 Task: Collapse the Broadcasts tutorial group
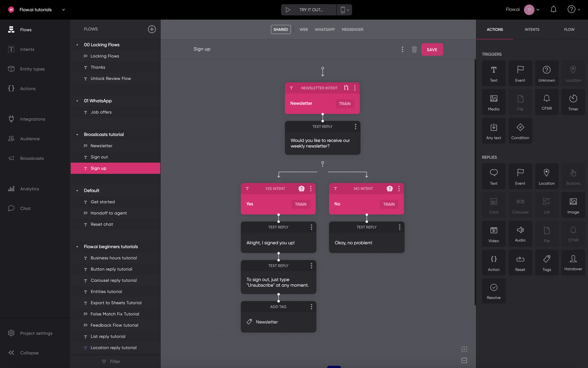[77, 134]
